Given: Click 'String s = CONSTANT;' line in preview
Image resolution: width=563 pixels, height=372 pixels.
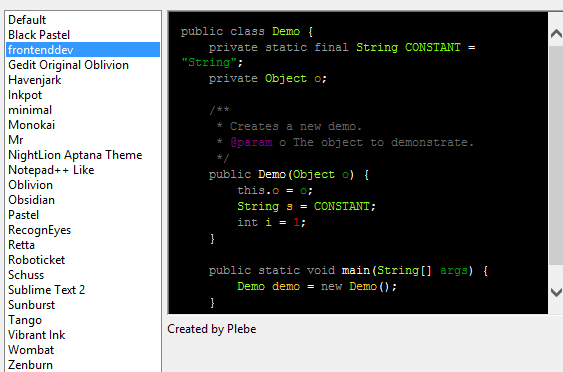Looking at the screenshot, I should click(306, 206).
